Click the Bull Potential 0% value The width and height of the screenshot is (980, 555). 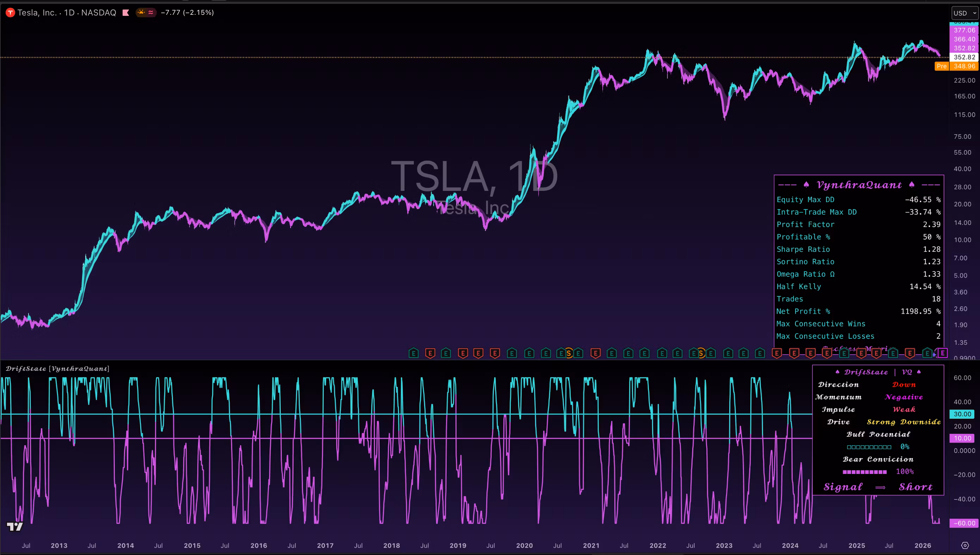pyautogui.click(x=905, y=447)
